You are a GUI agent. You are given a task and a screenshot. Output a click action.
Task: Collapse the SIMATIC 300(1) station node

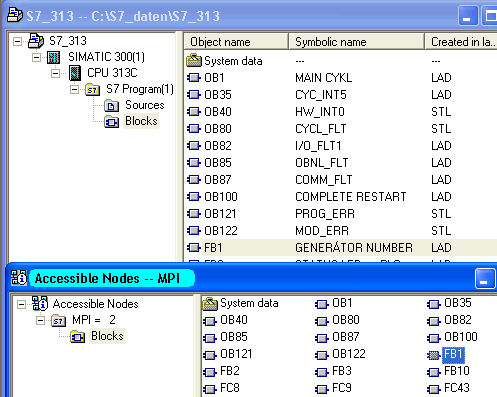pos(36,58)
